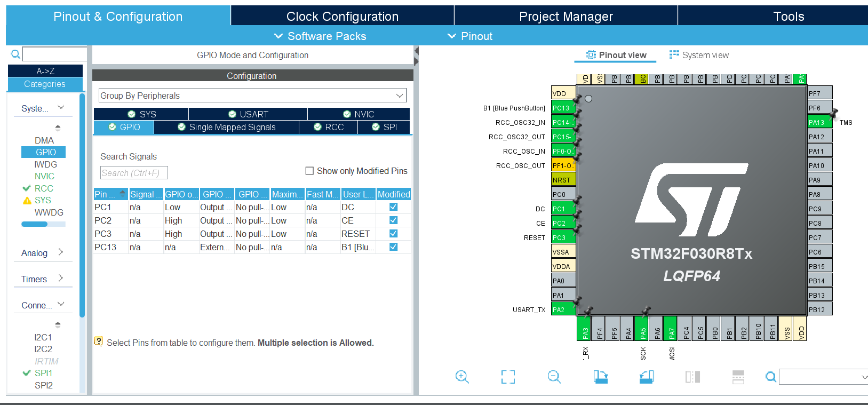
Task: Select the USART configuration tab
Action: coord(248,114)
